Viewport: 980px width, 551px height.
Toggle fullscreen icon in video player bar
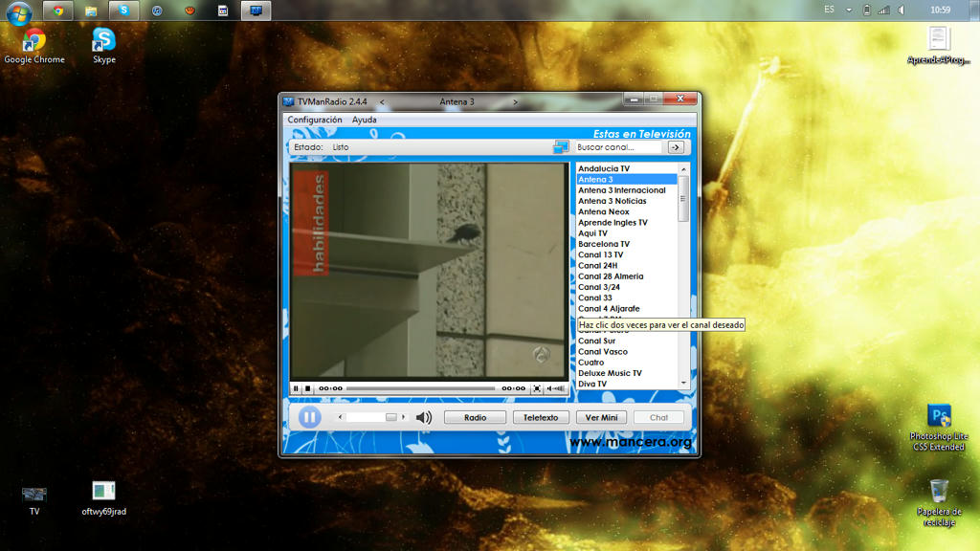(x=537, y=388)
